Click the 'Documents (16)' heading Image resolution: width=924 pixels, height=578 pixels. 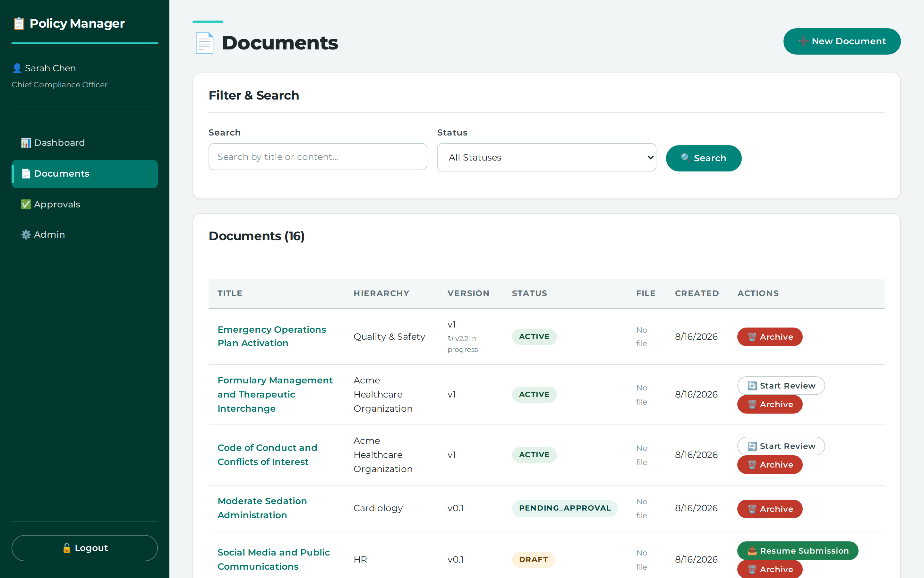coord(256,236)
